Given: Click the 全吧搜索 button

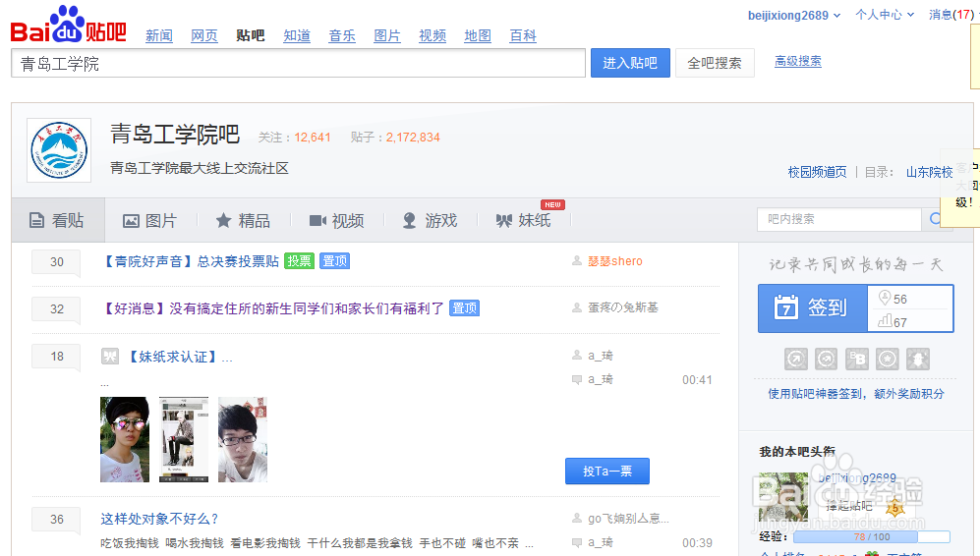Looking at the screenshot, I should 715,63.
